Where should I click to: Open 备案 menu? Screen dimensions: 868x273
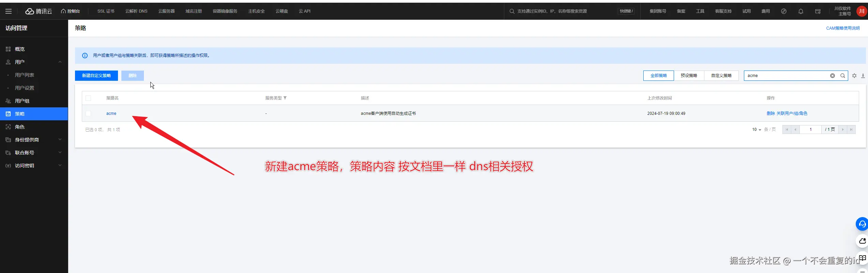pos(681,11)
